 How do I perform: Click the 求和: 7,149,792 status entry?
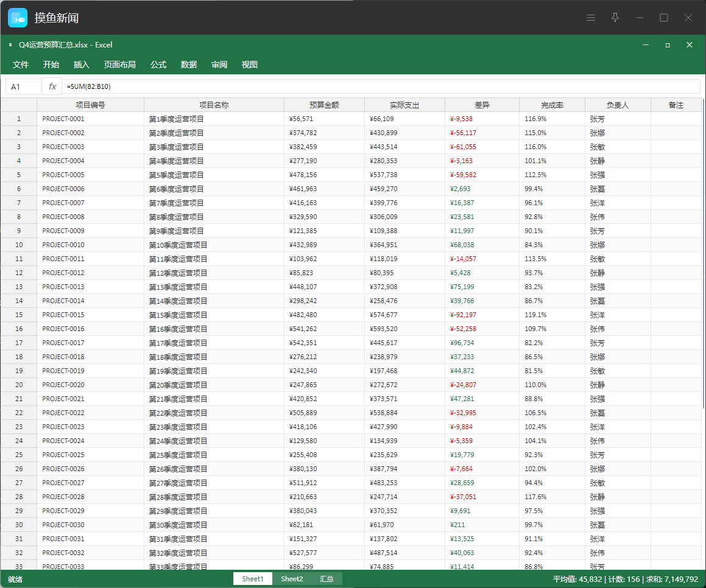672,579
